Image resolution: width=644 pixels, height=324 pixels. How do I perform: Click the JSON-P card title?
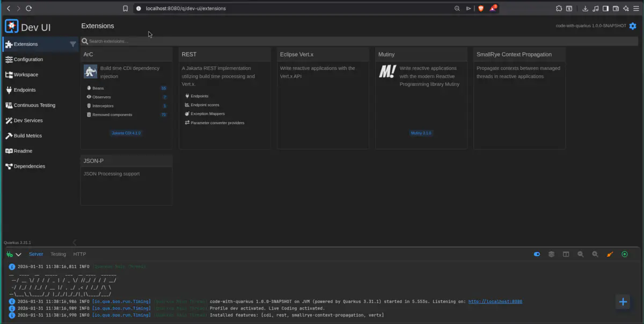tap(93, 161)
